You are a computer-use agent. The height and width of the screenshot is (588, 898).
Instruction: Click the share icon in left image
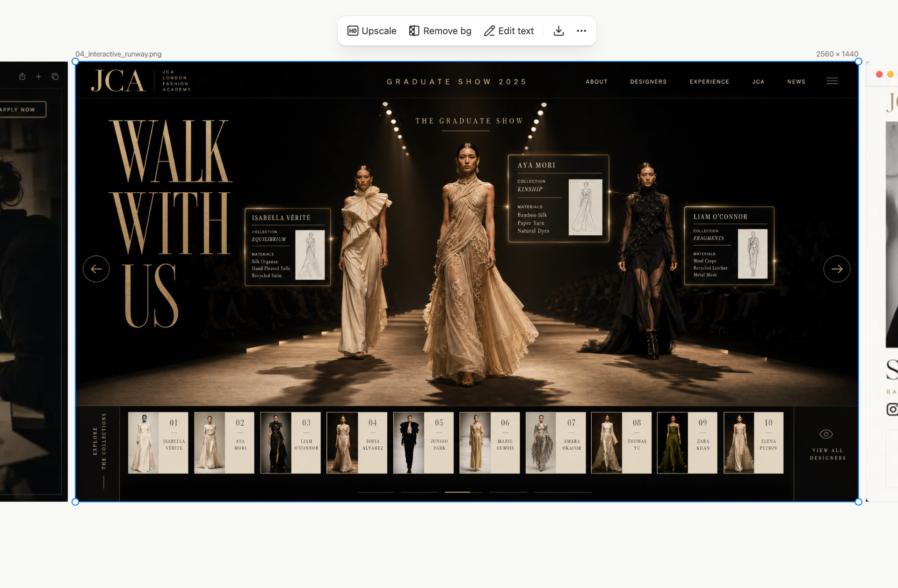click(x=22, y=76)
